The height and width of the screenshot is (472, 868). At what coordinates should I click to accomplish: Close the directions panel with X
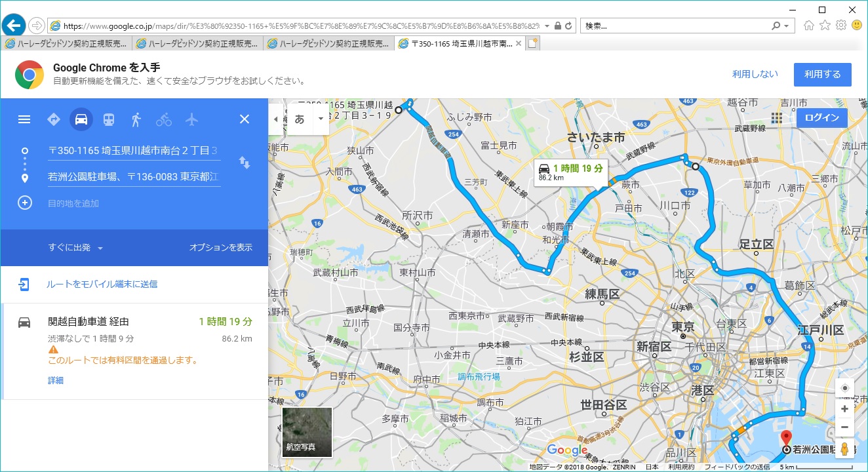(x=245, y=119)
